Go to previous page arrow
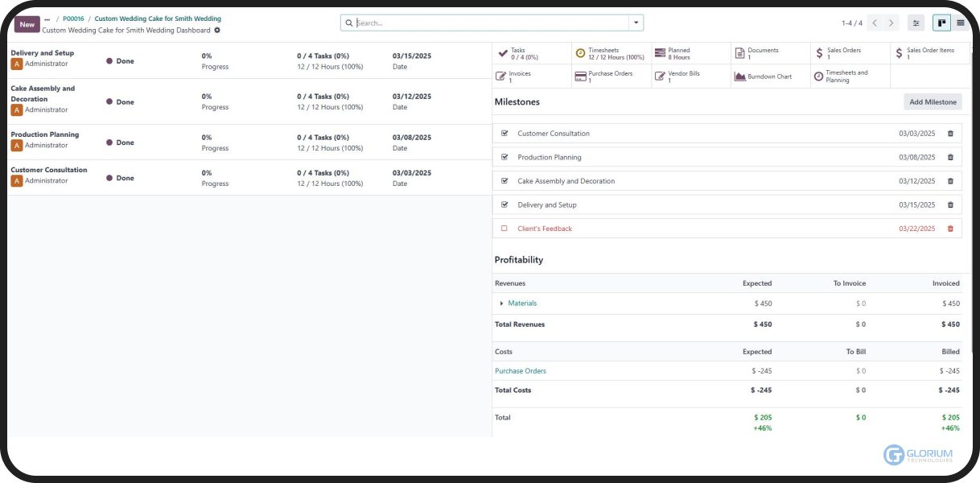 875,23
